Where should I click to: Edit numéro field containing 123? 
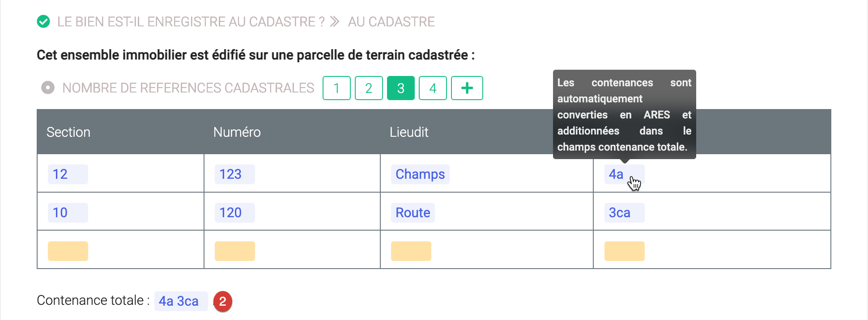(x=234, y=174)
